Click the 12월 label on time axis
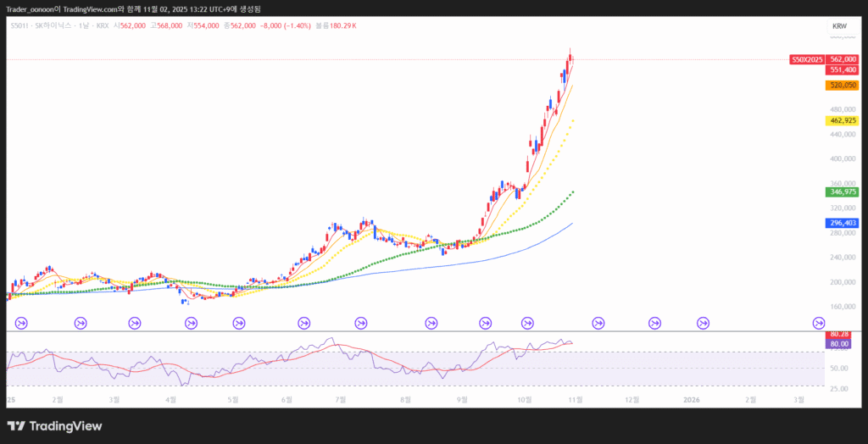The height and width of the screenshot is (444, 868). pyautogui.click(x=630, y=398)
